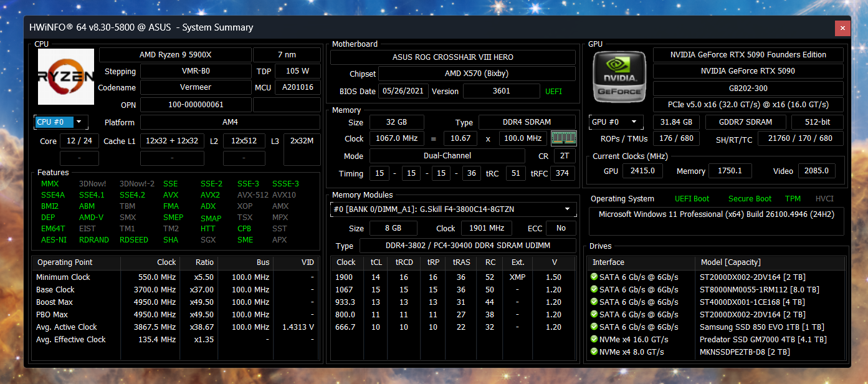
Task: Click the green UEFI label beside BIOS version
Action: pyautogui.click(x=553, y=92)
